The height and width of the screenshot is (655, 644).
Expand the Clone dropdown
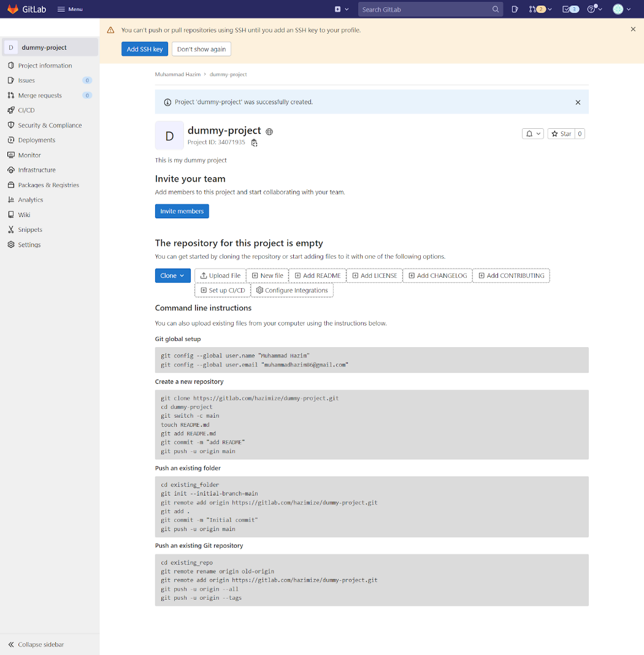point(172,275)
